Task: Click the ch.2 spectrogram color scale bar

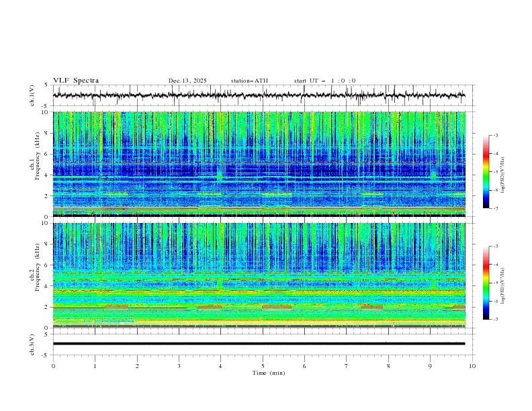Action: (486, 283)
